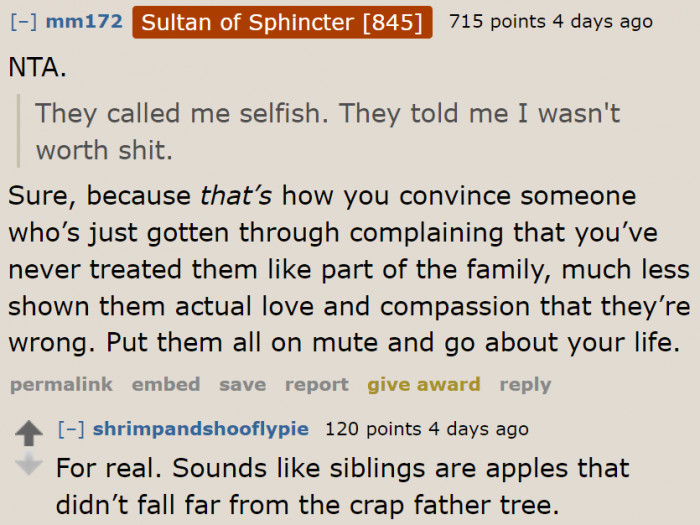Image resolution: width=700 pixels, height=525 pixels.
Task: Downvote shrimpandshooflypie's reply
Action: click(30, 464)
